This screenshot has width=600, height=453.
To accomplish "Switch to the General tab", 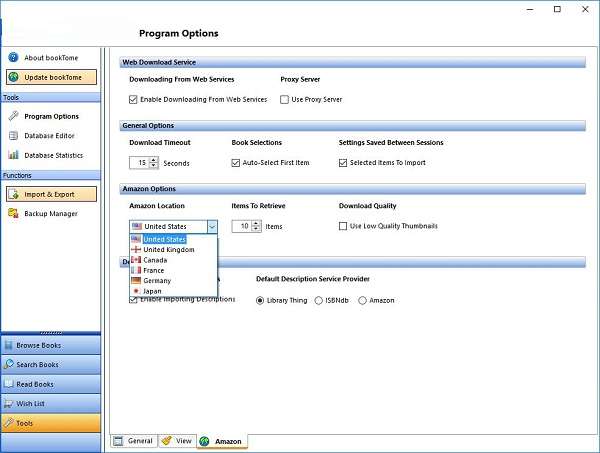I will tap(134, 441).
